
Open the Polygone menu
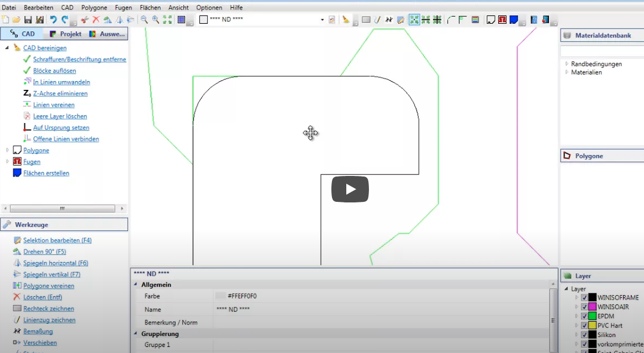94,8
